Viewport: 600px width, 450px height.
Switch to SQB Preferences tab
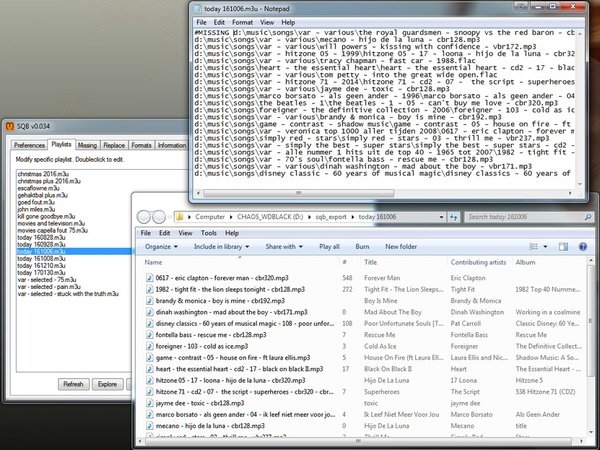(29, 145)
